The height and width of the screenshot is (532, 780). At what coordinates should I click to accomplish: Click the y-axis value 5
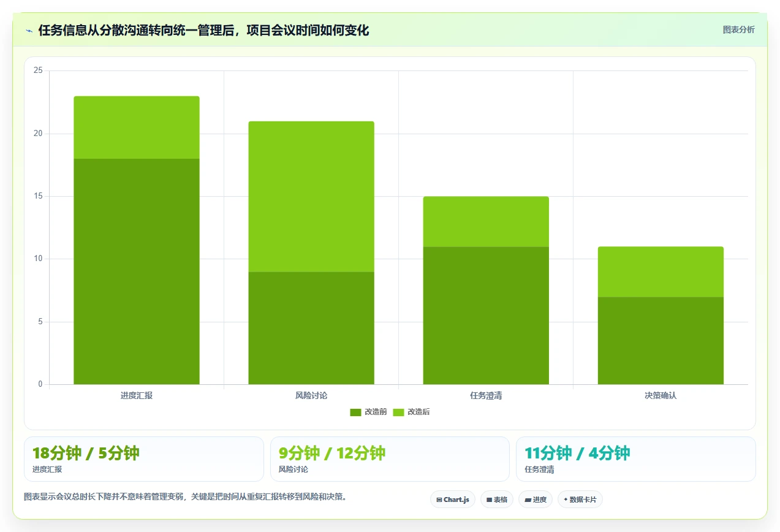click(x=40, y=322)
